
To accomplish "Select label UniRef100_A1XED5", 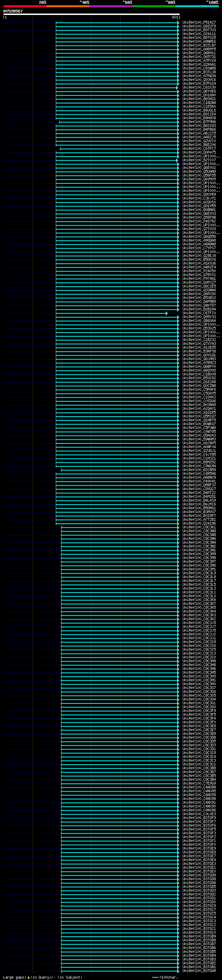I will click(x=199, y=347).
